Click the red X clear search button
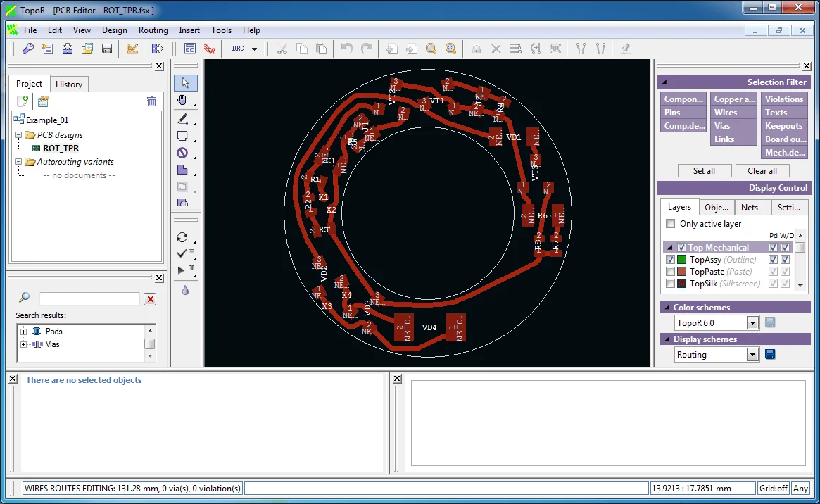The height and width of the screenshot is (504, 820). point(150,299)
